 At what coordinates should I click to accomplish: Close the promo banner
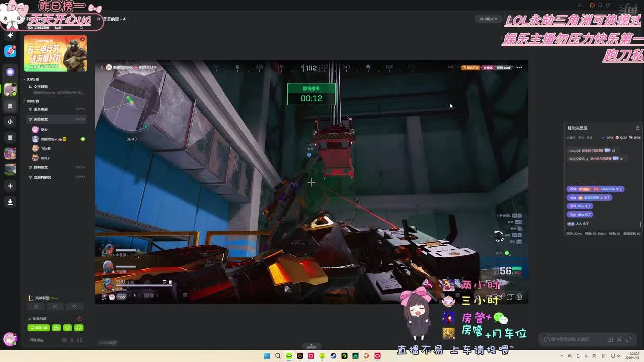pyautogui.click(x=83, y=39)
